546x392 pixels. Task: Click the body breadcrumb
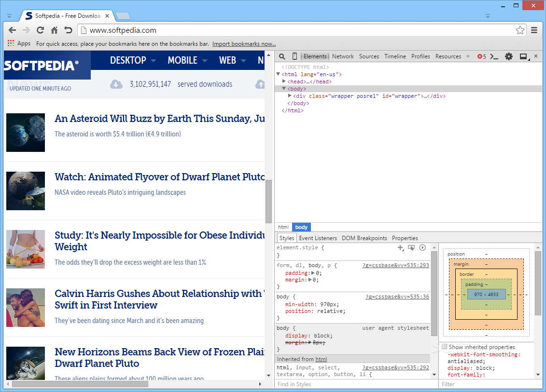301,227
